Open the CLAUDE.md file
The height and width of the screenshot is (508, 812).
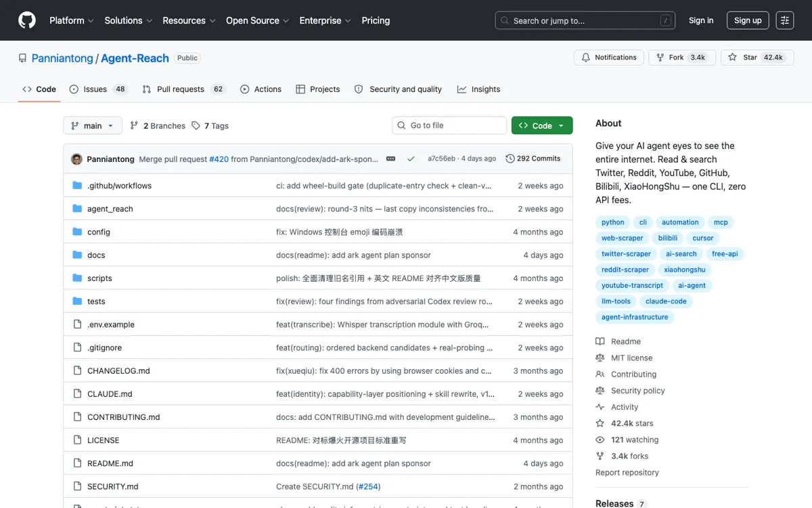pos(110,394)
